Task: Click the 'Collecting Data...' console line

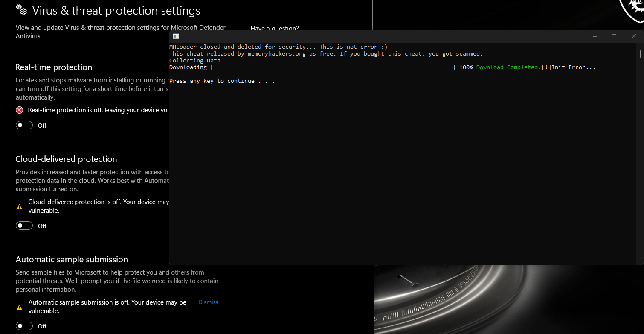Action: (200, 60)
